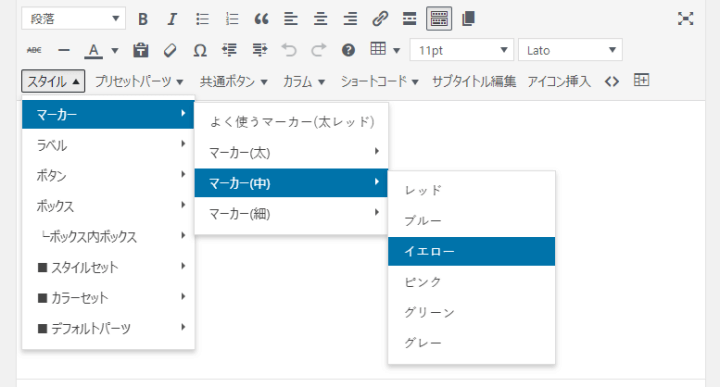The width and height of the screenshot is (720, 387).
Task: Click アイコン挿入 button
Action: (x=559, y=82)
